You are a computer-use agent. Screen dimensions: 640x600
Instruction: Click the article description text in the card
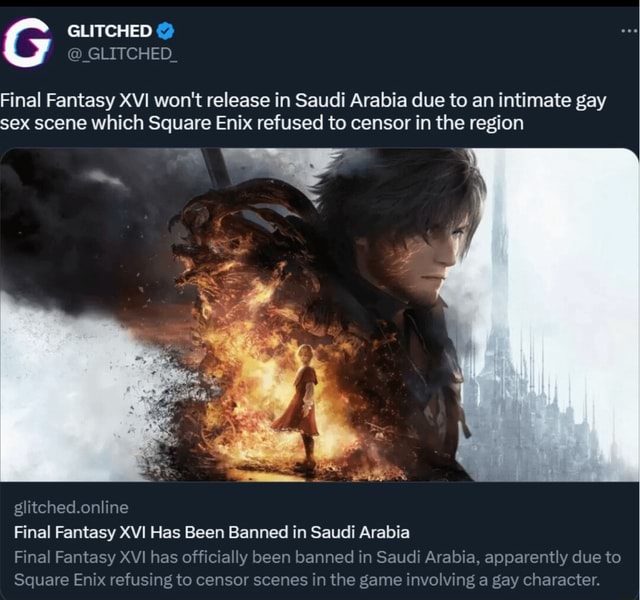(317, 568)
